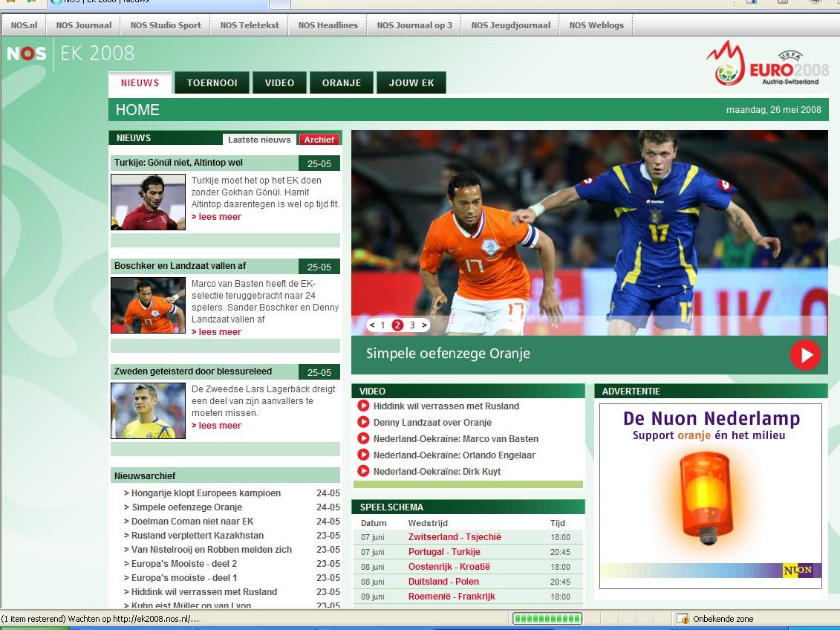Open Van Nistelrooij en Robben melden zich
The width and height of the screenshot is (840, 630).
click(212, 549)
